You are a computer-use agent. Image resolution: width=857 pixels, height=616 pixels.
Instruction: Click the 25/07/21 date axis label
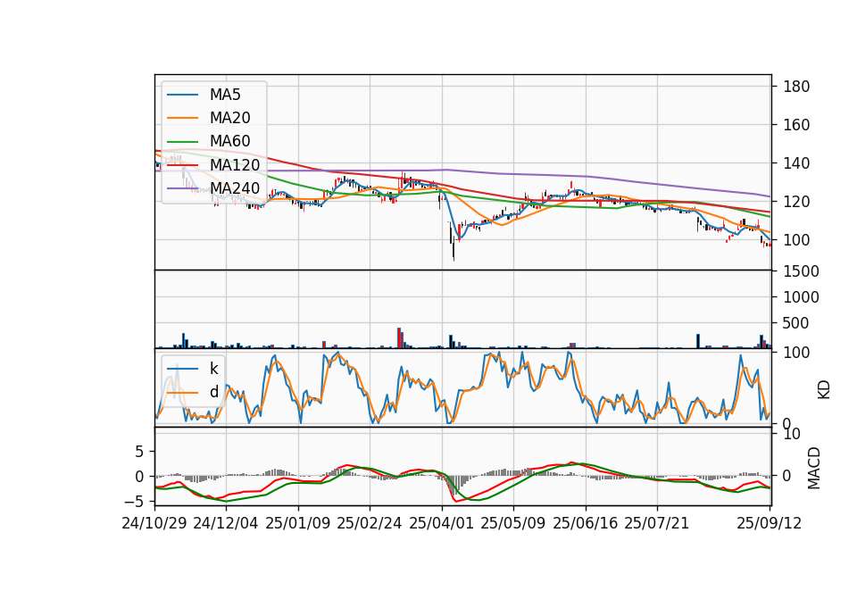[657, 523]
